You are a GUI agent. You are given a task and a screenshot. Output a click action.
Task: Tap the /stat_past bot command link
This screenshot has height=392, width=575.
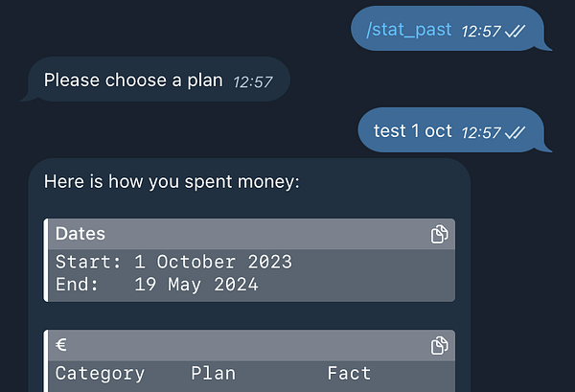coord(408,30)
